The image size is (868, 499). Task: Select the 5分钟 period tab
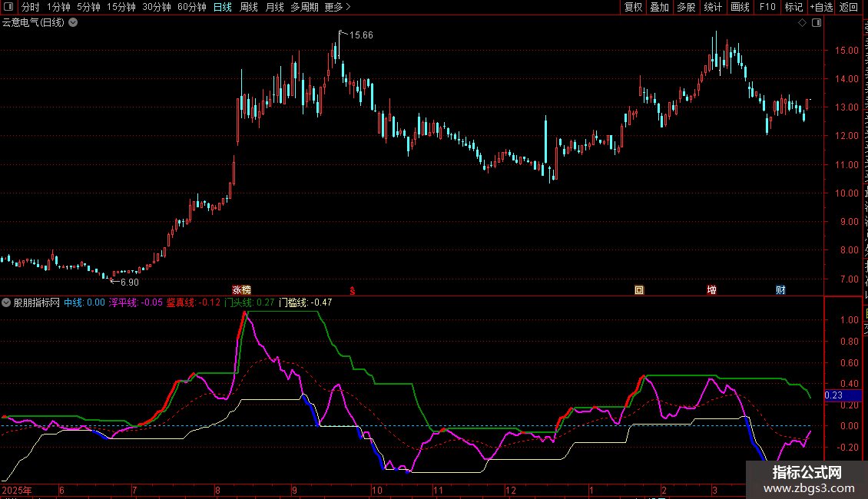point(88,7)
